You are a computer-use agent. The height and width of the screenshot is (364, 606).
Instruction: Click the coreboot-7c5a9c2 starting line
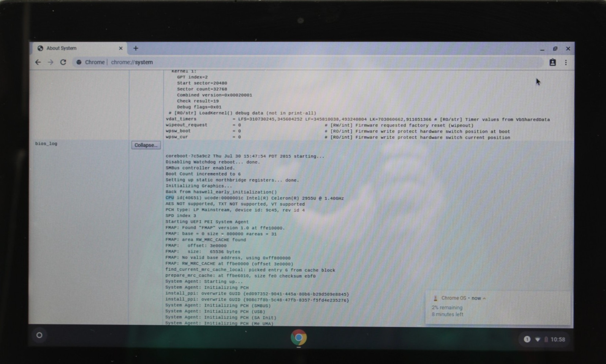(245, 156)
